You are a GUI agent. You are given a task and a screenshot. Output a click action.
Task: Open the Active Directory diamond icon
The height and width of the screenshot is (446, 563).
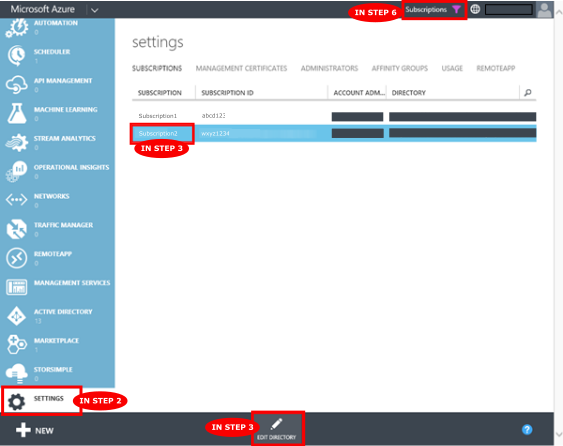(17, 316)
